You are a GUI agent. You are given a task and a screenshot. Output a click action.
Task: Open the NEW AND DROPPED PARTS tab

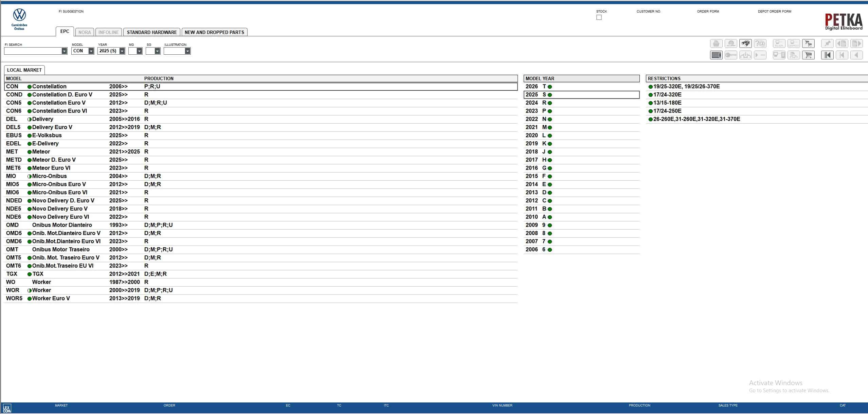pyautogui.click(x=214, y=32)
